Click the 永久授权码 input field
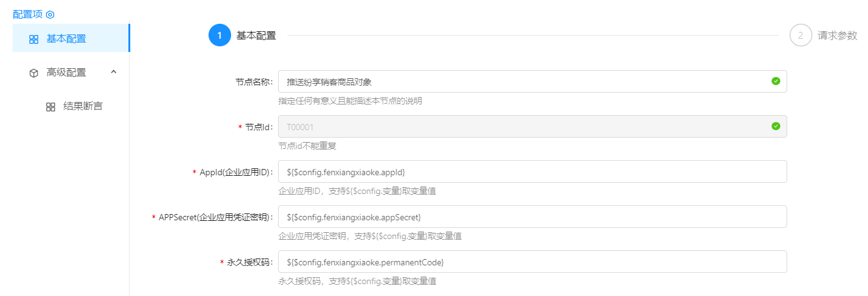This screenshot has height=296, width=868. click(532, 262)
